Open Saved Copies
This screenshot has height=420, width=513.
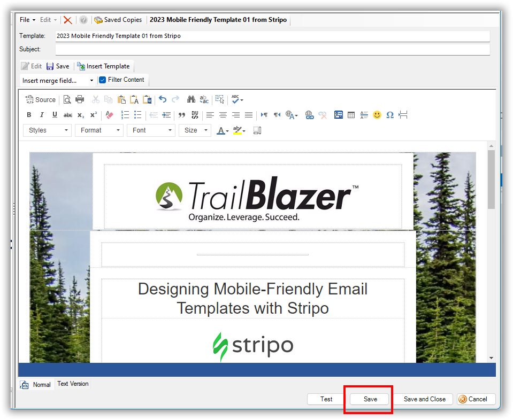(x=118, y=20)
